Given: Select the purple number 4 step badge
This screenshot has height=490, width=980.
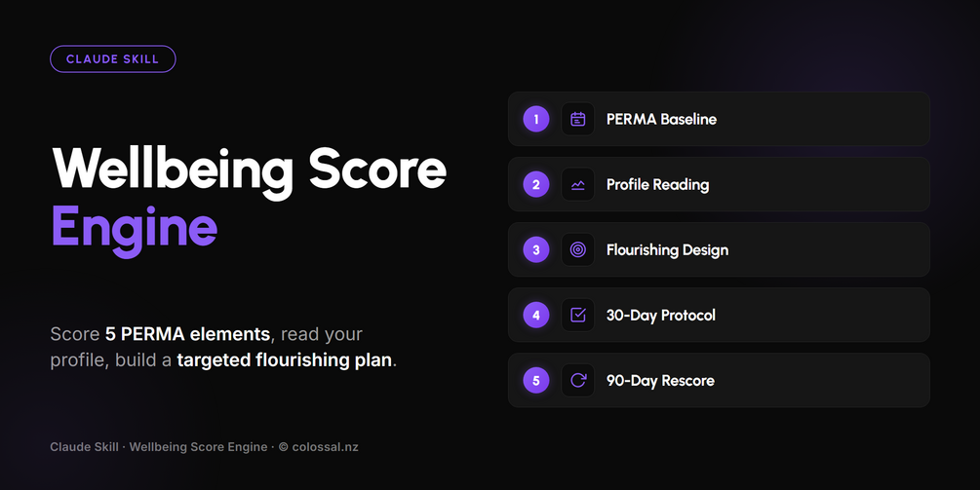Looking at the screenshot, I should [536, 316].
